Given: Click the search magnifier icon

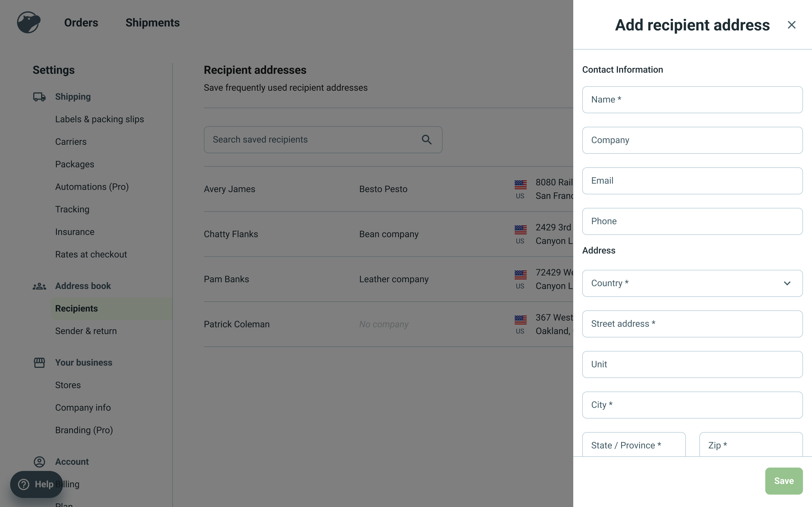Looking at the screenshot, I should click(x=426, y=139).
